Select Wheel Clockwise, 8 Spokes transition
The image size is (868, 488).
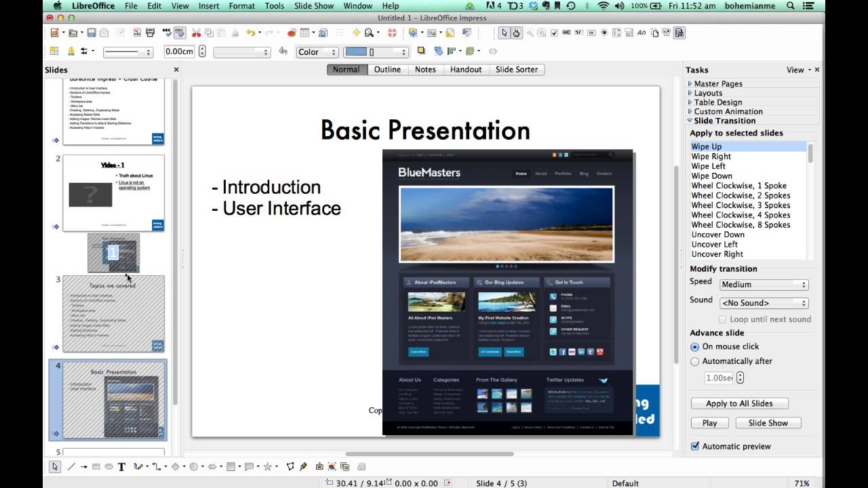click(x=741, y=225)
